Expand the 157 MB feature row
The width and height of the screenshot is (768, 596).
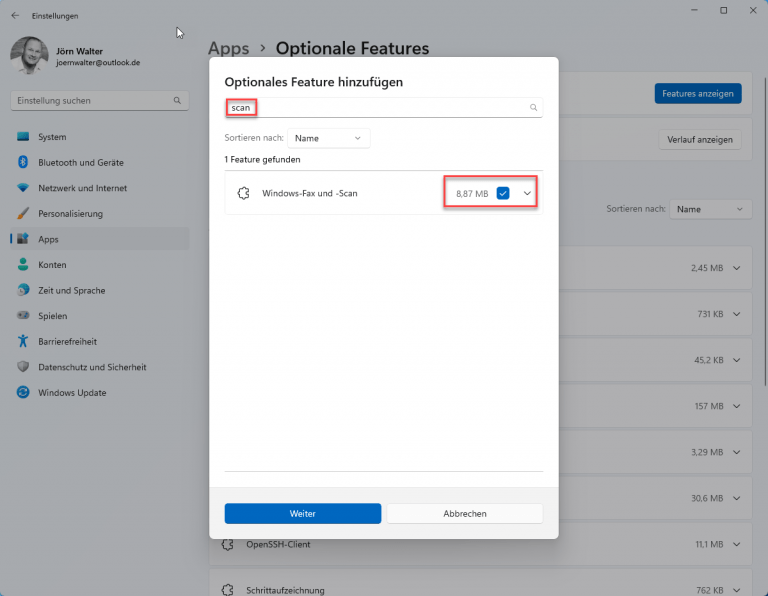(x=737, y=406)
